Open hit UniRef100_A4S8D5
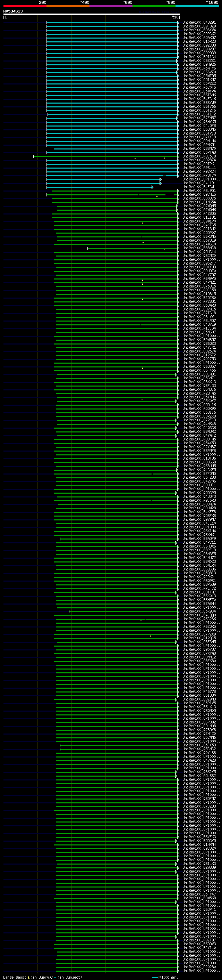The image size is (222, 980). [199, 213]
